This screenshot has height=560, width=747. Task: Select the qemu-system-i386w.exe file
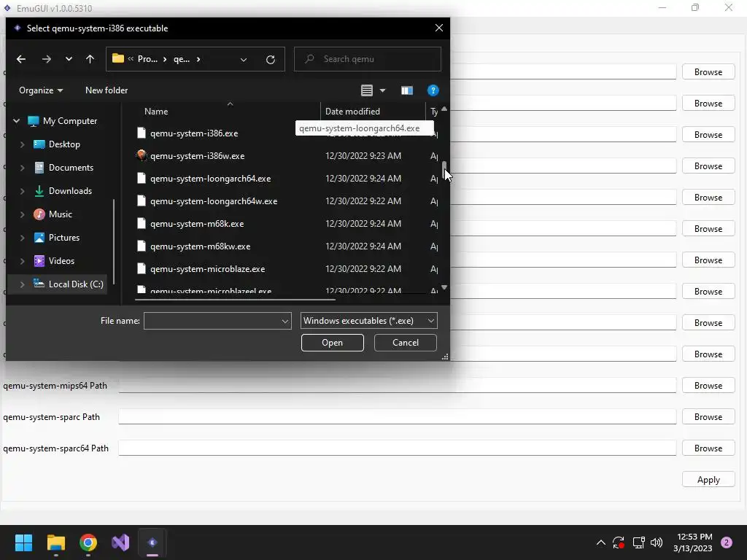(197, 156)
